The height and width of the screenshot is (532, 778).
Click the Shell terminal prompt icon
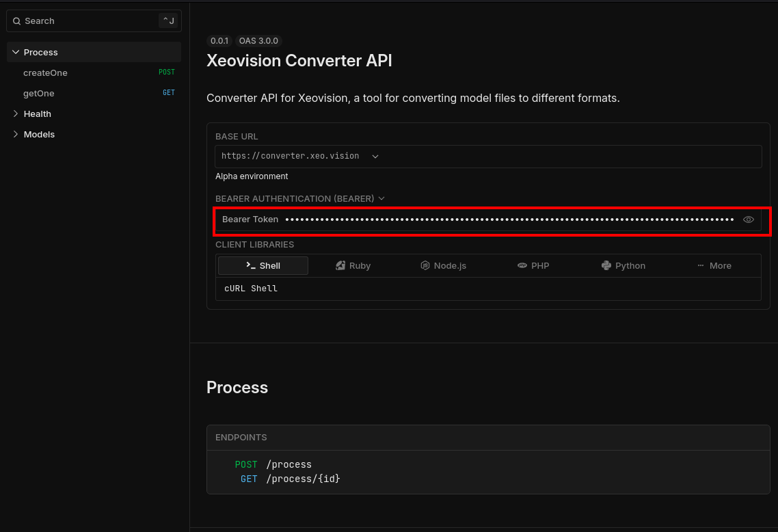click(x=251, y=265)
